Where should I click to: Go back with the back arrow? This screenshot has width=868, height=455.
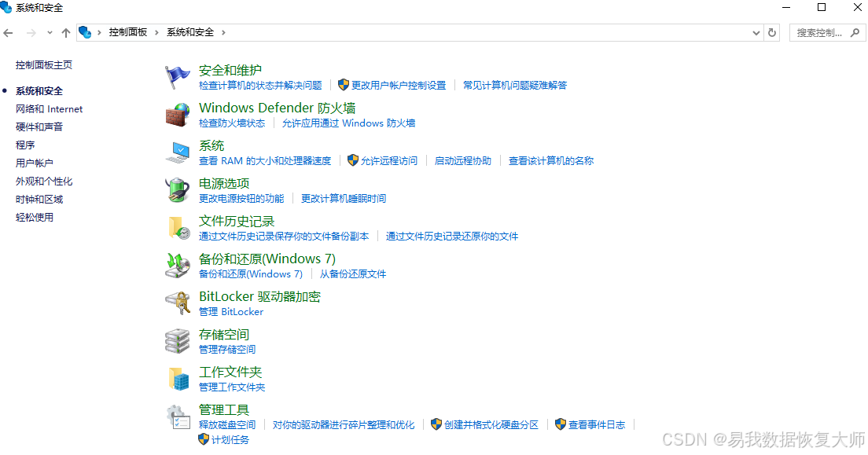(x=9, y=33)
